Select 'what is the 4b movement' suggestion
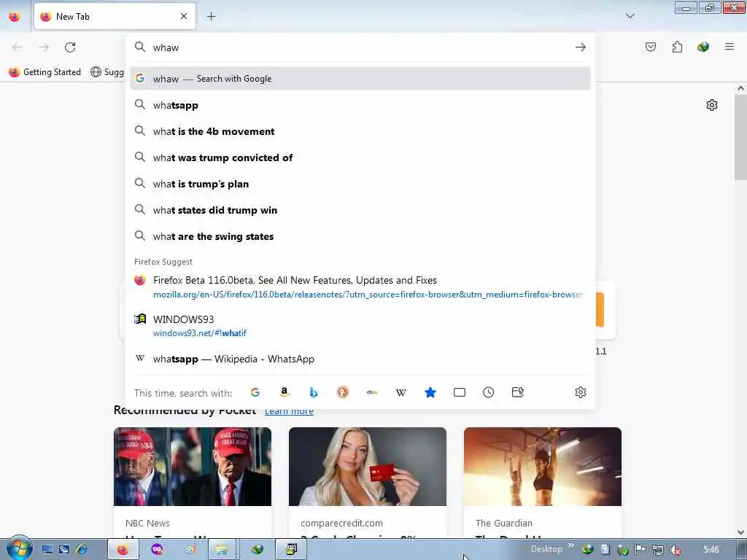Image resolution: width=747 pixels, height=560 pixels. coord(360,131)
